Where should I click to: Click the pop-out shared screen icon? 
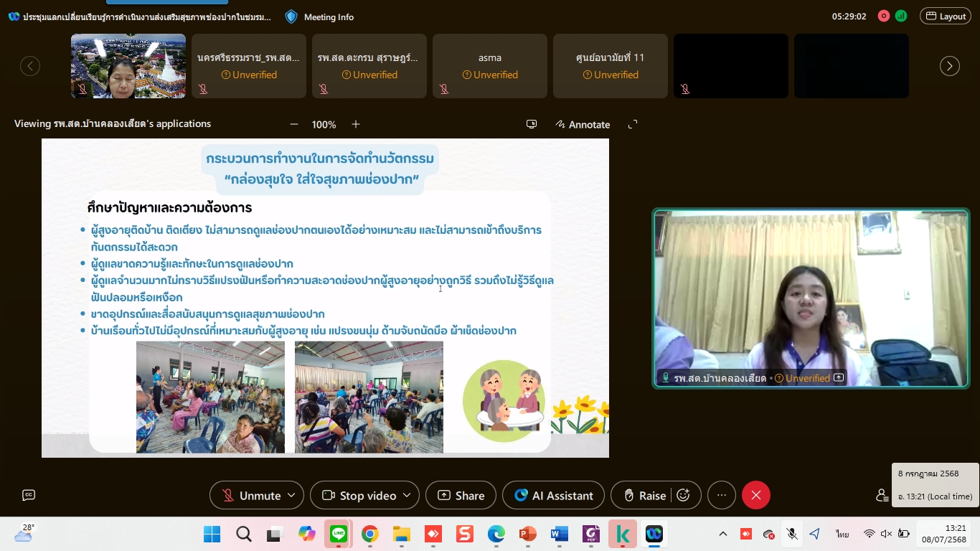coord(532,124)
